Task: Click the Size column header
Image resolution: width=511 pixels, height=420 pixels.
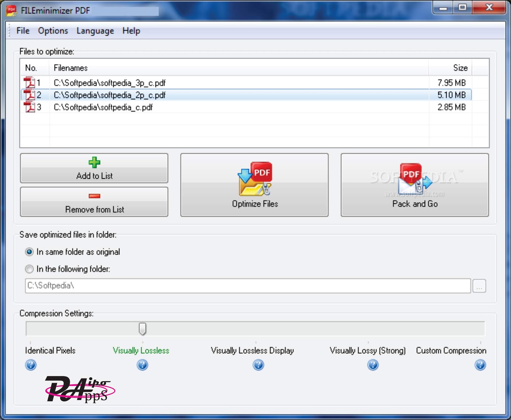Action: (x=450, y=68)
